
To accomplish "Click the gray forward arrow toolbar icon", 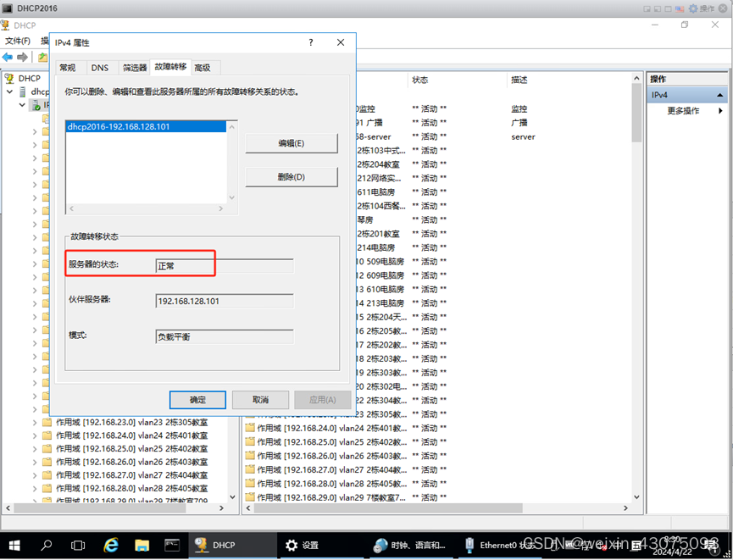I will [x=22, y=57].
